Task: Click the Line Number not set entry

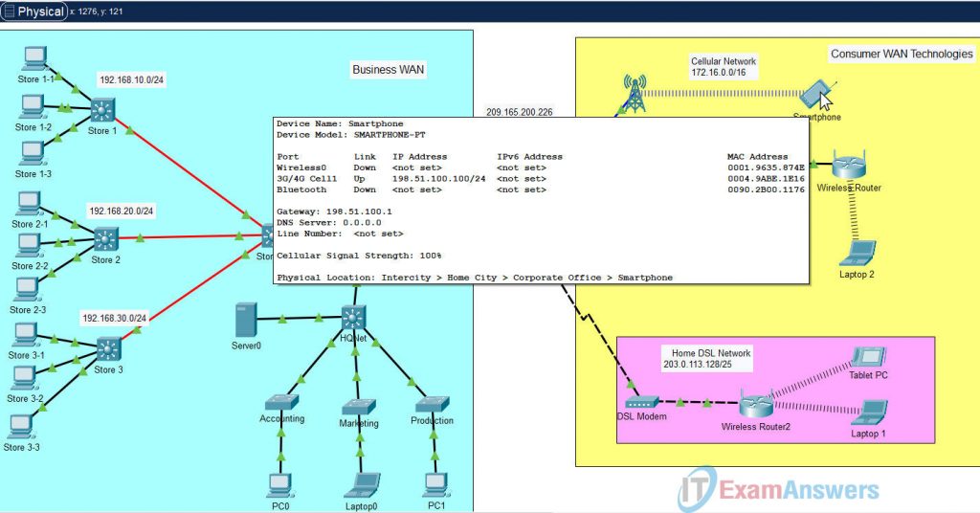Action: (340, 234)
